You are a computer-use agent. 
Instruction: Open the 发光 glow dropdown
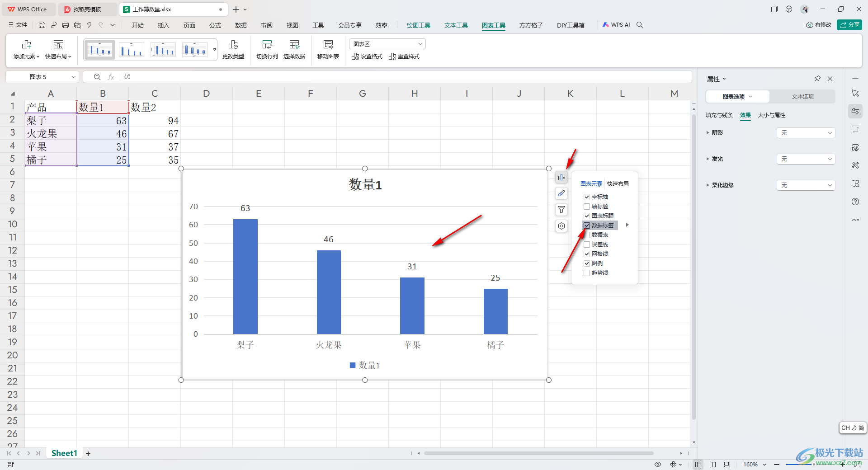coord(806,159)
